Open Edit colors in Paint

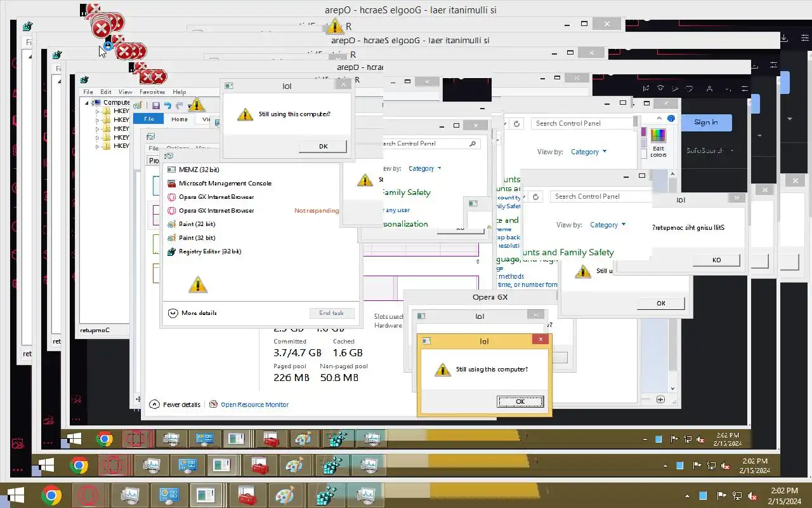[x=658, y=142]
